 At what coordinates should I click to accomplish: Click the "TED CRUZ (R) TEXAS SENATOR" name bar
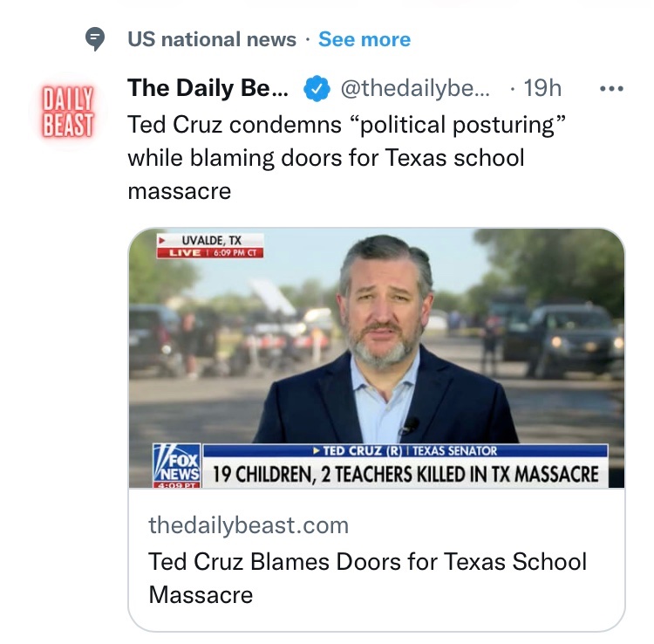point(405,451)
